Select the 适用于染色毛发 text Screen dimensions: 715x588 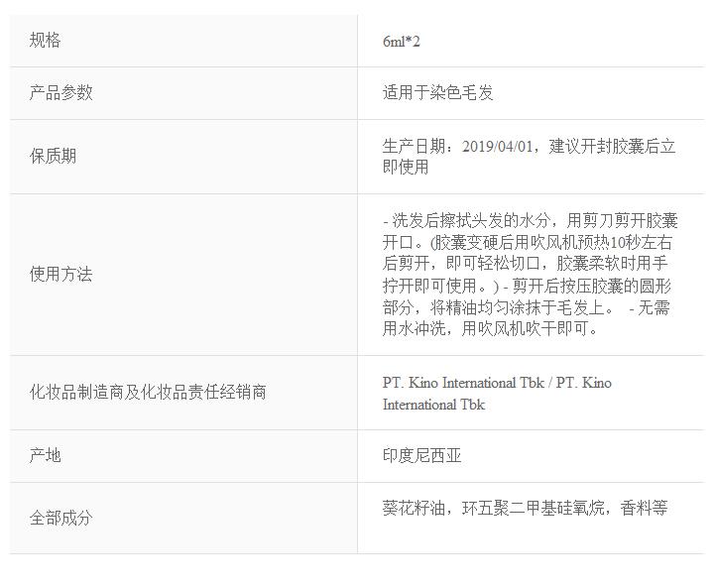click(x=438, y=93)
